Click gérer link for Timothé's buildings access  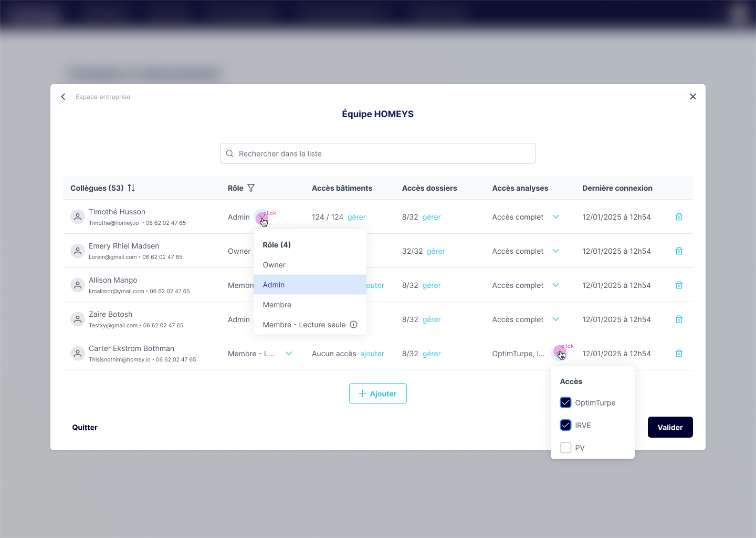[x=356, y=217]
